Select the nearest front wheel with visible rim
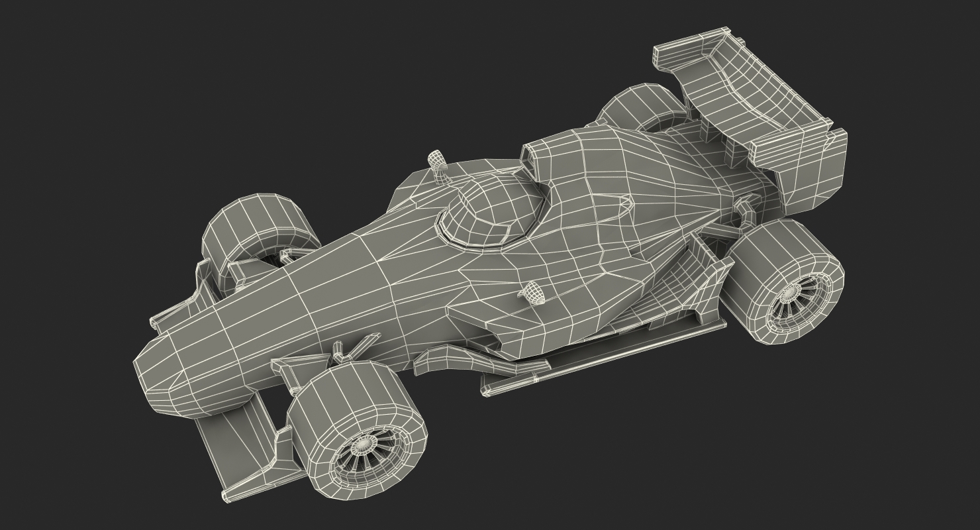 [x=358, y=429]
